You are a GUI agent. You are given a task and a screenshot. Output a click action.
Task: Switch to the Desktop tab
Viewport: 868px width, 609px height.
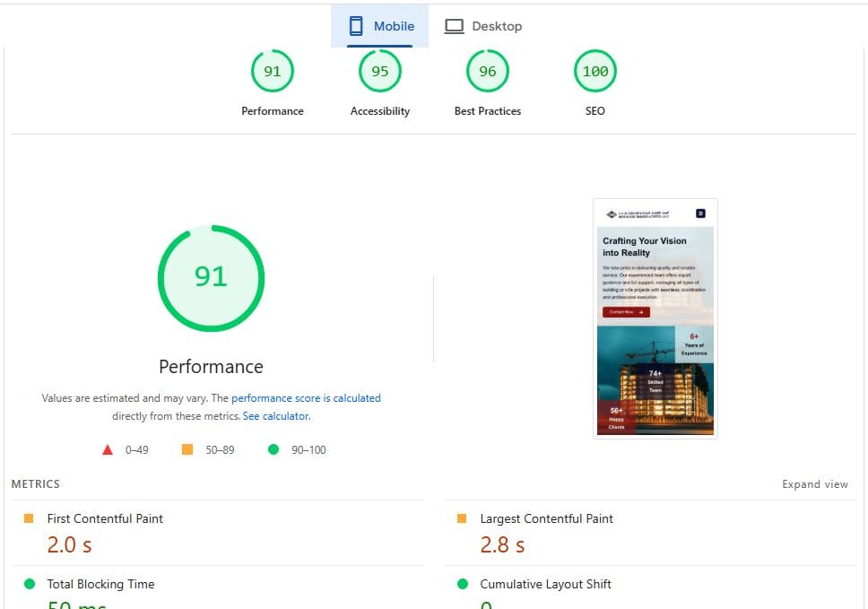click(483, 26)
